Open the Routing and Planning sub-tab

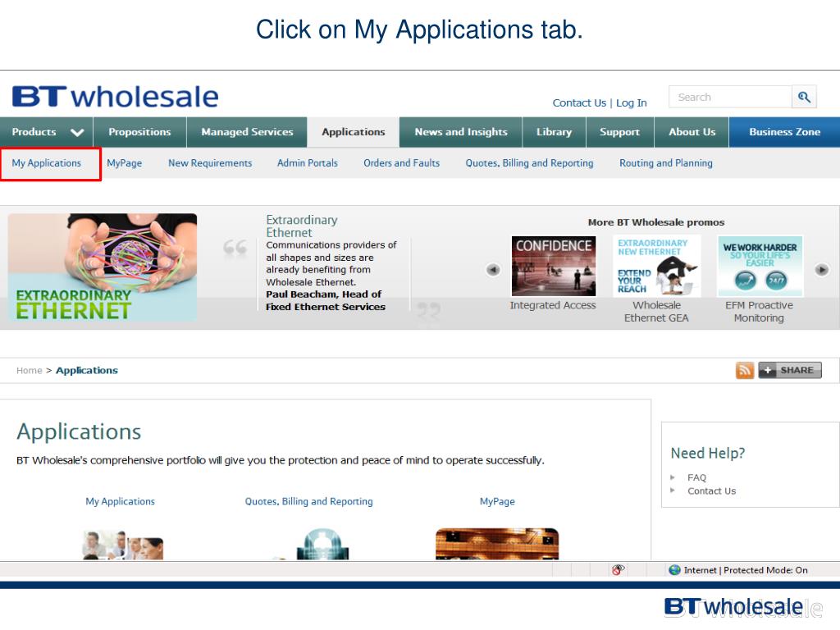(666, 163)
